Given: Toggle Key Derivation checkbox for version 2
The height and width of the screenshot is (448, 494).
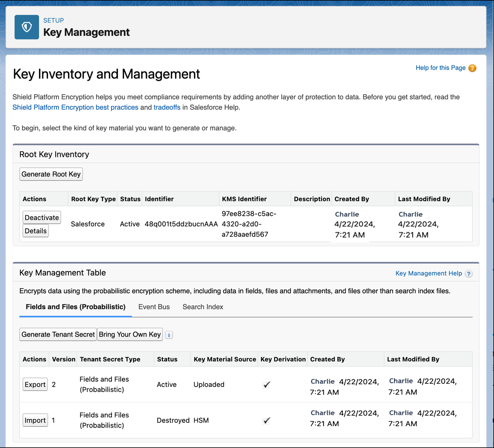Looking at the screenshot, I should pos(266,385).
